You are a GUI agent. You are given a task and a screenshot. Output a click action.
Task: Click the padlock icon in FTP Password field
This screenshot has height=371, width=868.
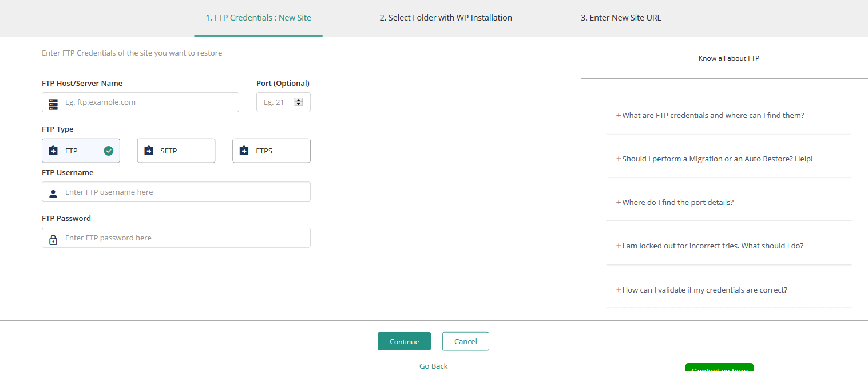point(53,240)
